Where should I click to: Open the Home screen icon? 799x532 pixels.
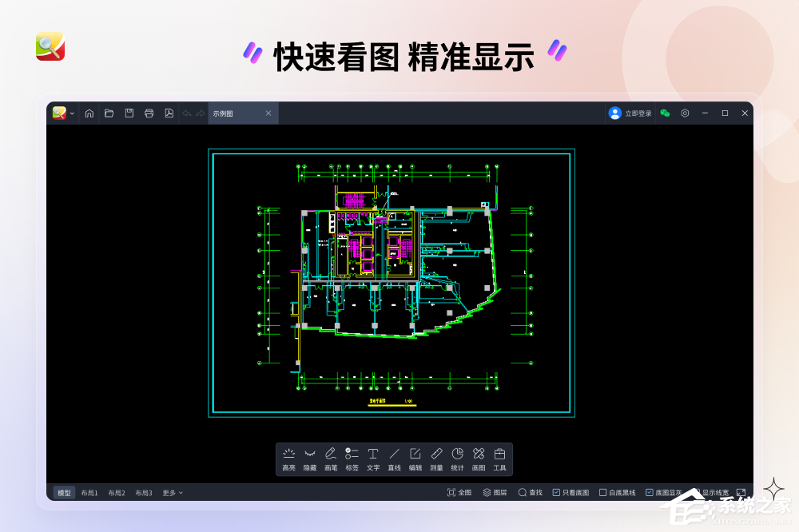89,113
